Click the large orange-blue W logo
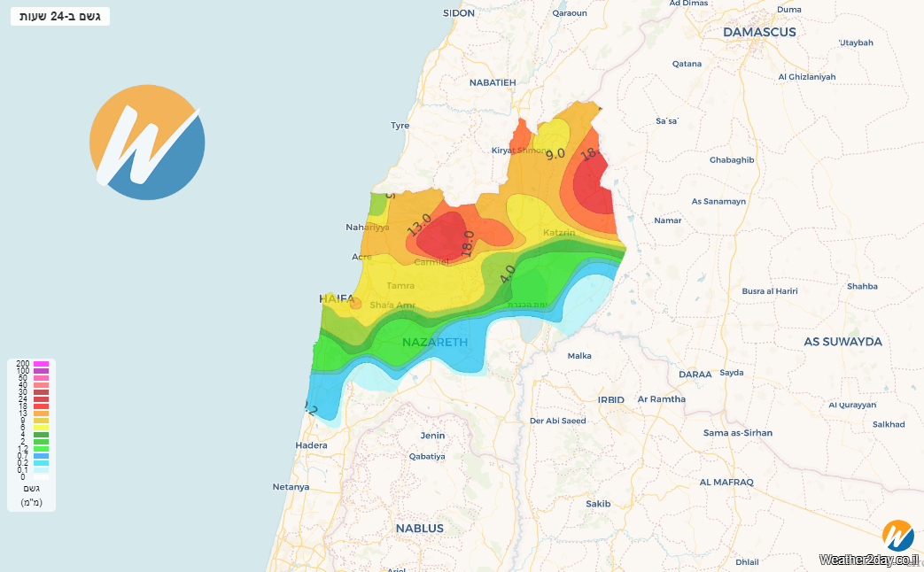 [147, 142]
